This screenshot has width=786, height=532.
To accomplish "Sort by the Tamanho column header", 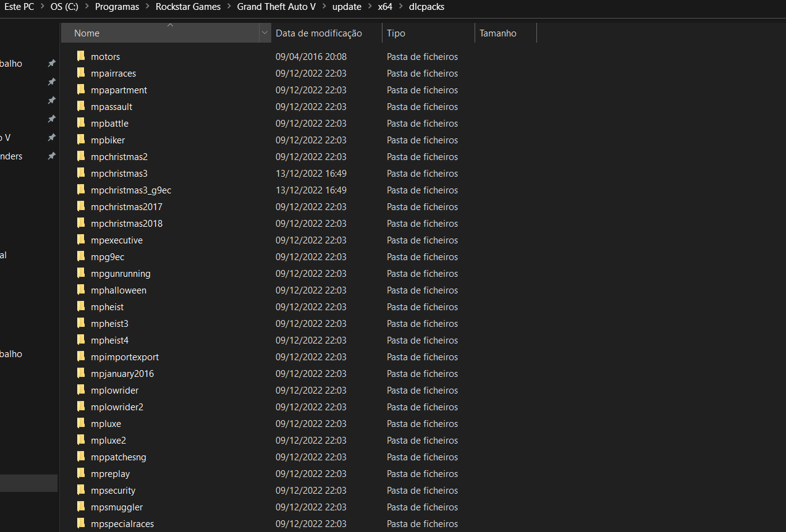I will pos(505,33).
